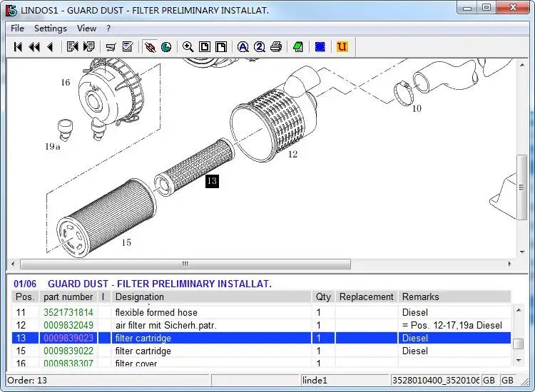Image resolution: width=535 pixels, height=392 pixels.
Task: Click drawing horizontal scrollbar right arrow
Action: 510,264
